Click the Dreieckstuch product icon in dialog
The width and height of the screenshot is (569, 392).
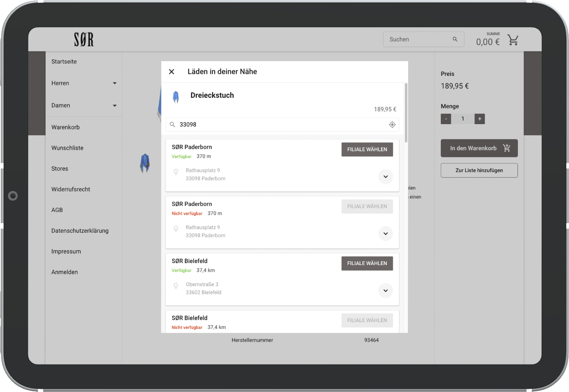click(176, 97)
